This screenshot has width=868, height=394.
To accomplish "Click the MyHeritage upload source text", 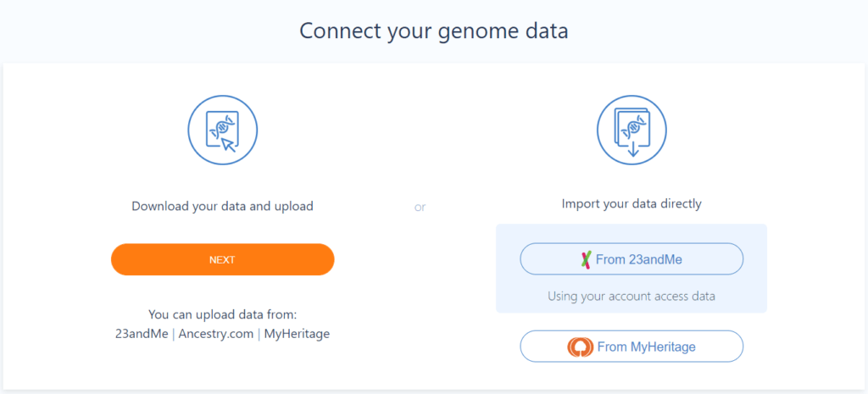I will 297,334.
